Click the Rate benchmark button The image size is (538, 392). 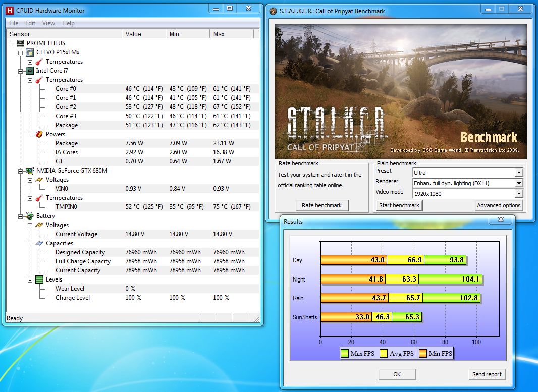tap(322, 205)
